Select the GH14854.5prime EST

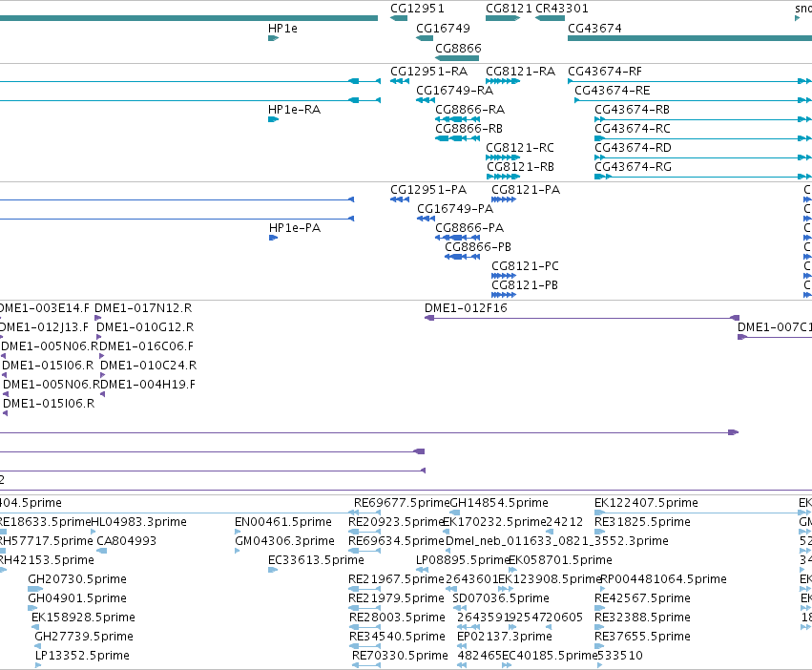[x=455, y=513]
